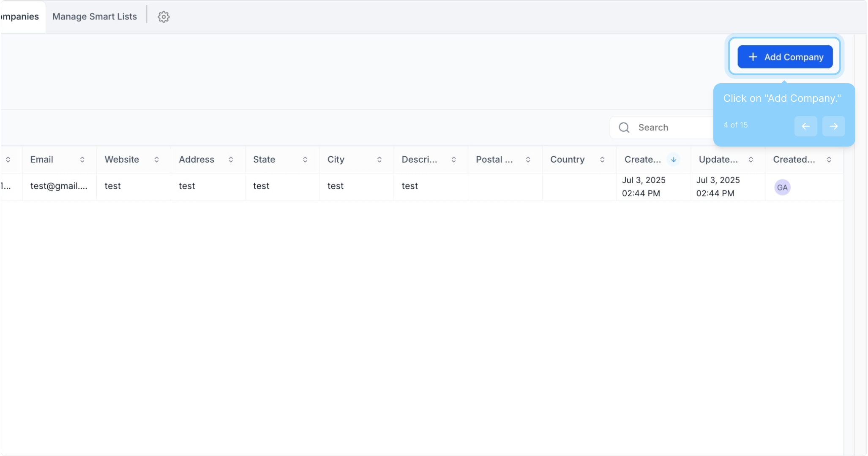Click the Add Company button

click(x=785, y=57)
